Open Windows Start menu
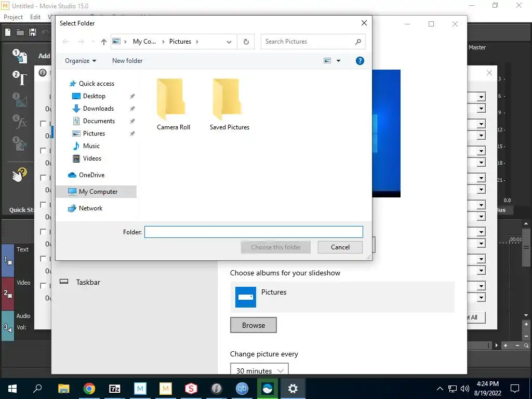Image resolution: width=532 pixels, height=399 pixels. tap(12, 389)
